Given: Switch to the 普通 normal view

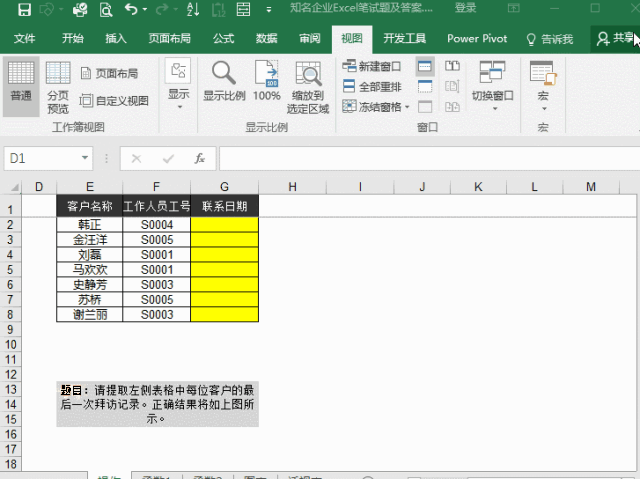Looking at the screenshot, I should [x=21, y=86].
